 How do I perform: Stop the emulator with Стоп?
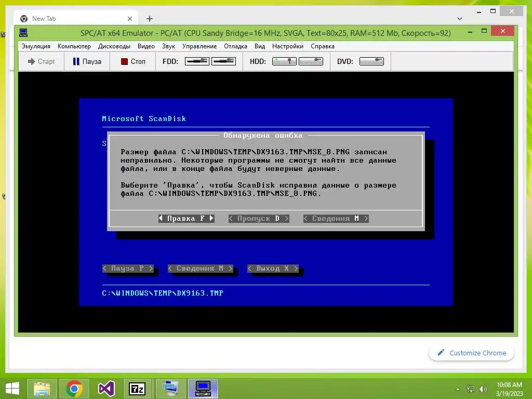[133, 61]
